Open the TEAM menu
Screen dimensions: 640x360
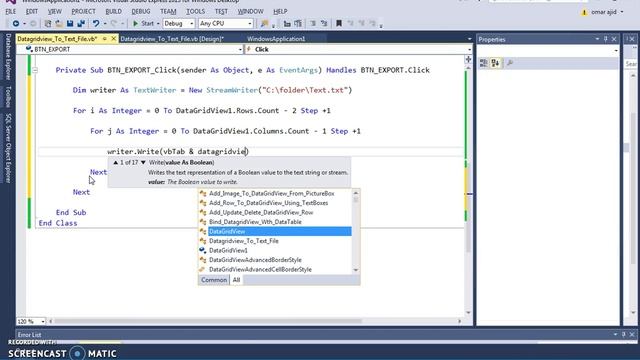click(168, 11)
